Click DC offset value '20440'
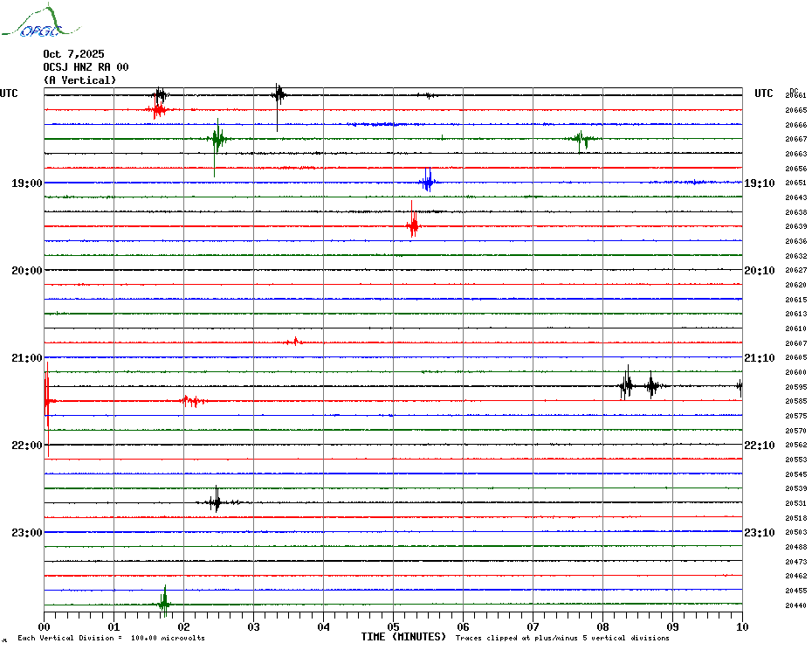The width and height of the screenshot is (812, 650). click(796, 605)
